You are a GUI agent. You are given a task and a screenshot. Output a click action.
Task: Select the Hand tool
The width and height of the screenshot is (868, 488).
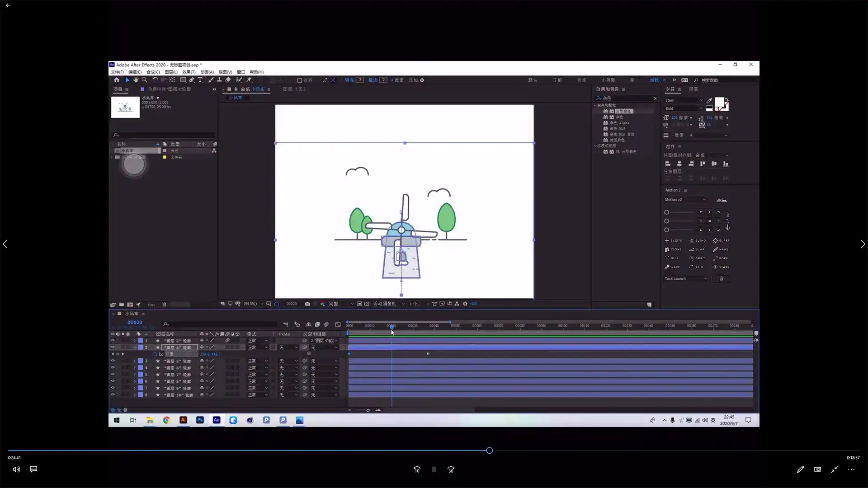(x=136, y=80)
